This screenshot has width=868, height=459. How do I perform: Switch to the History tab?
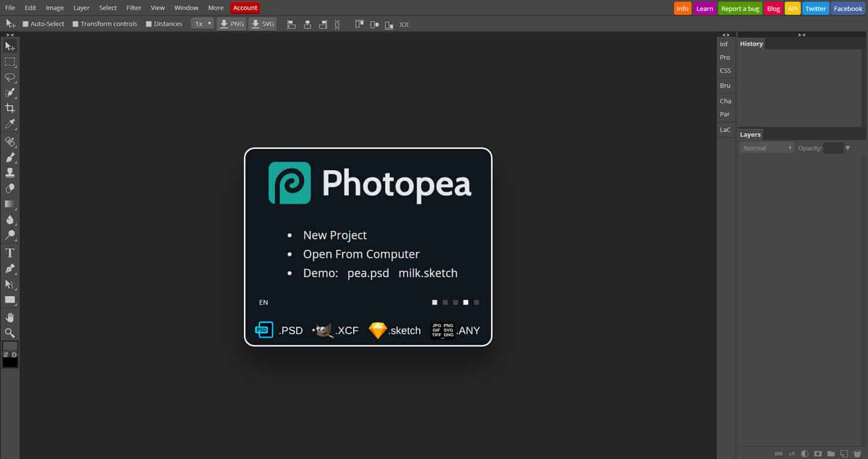pyautogui.click(x=752, y=44)
